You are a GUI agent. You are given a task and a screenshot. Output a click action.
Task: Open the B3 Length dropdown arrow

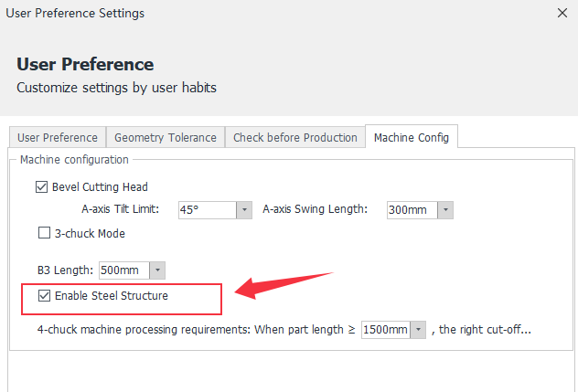[157, 270]
